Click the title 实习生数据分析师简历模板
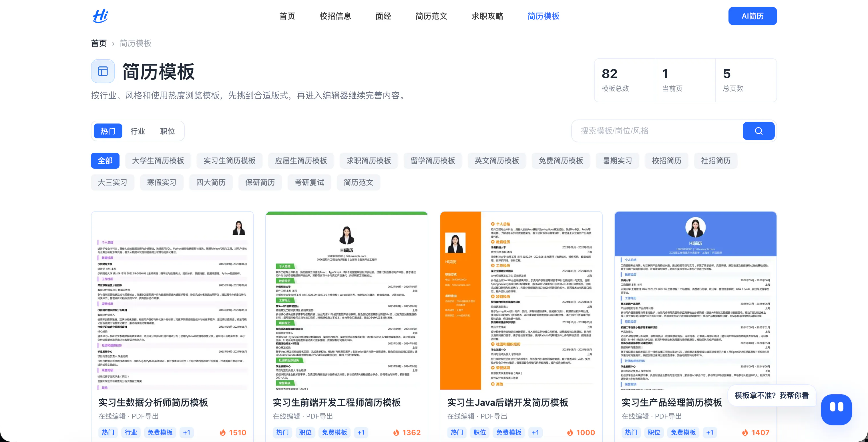This screenshot has width=868, height=442. pos(153,402)
